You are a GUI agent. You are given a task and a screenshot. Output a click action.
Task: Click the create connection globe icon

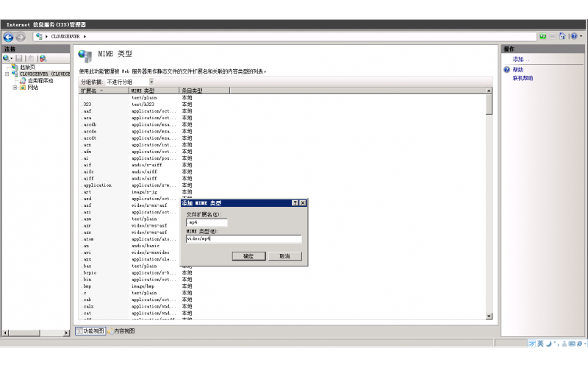(x=7, y=58)
